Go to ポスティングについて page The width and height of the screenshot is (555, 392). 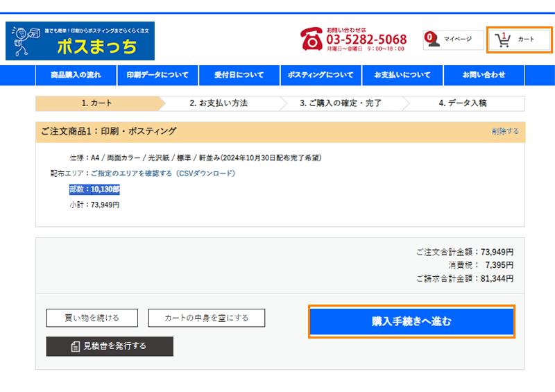click(x=320, y=75)
